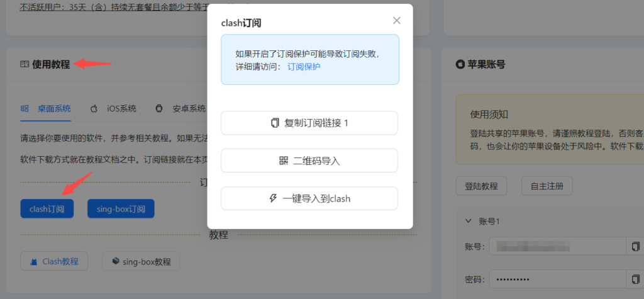Click the QR code icon for 二维码导入
This screenshot has width=644, height=299.
[284, 161]
